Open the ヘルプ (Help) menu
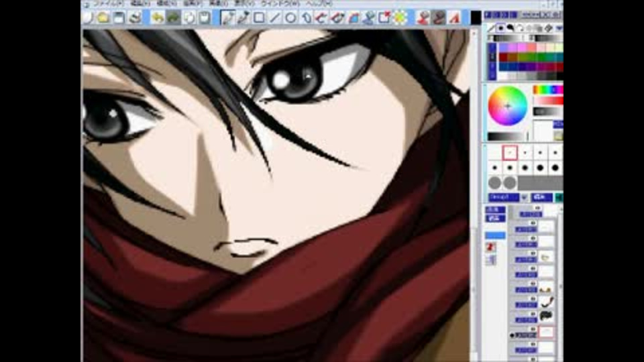Image resolution: width=644 pixels, height=362 pixels. tap(319, 4)
